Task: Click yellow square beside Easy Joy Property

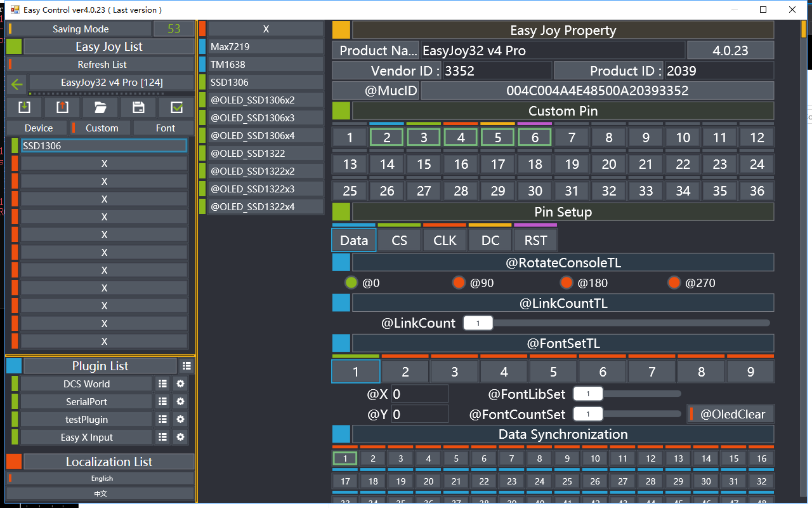Action: pos(341,30)
